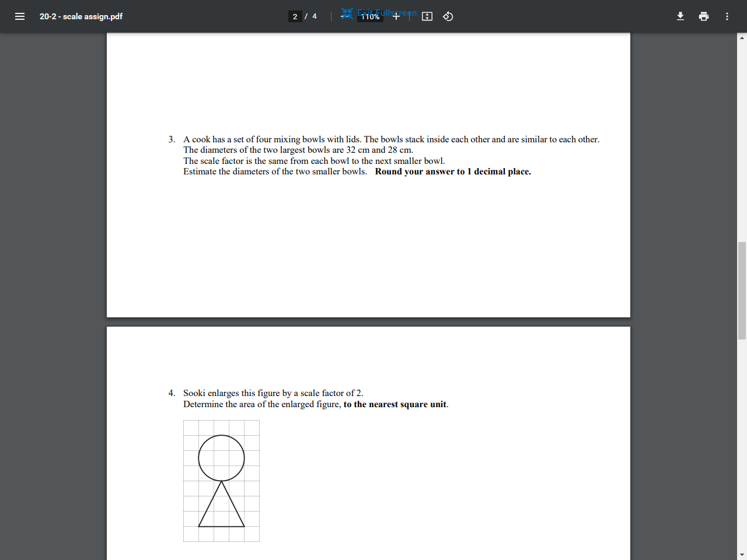Switch page fit with the fit-page control
The height and width of the screenshot is (560, 747).
coord(427,16)
